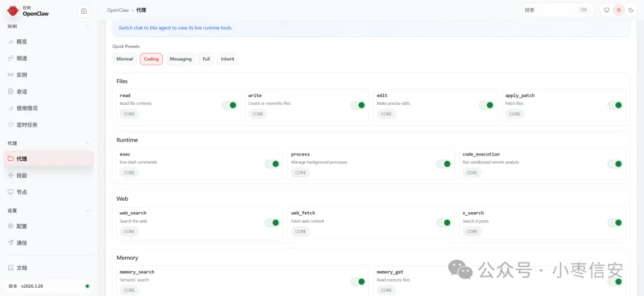Open the 配置 gear icon
This screenshot has width=644, height=296.
coord(11,226)
